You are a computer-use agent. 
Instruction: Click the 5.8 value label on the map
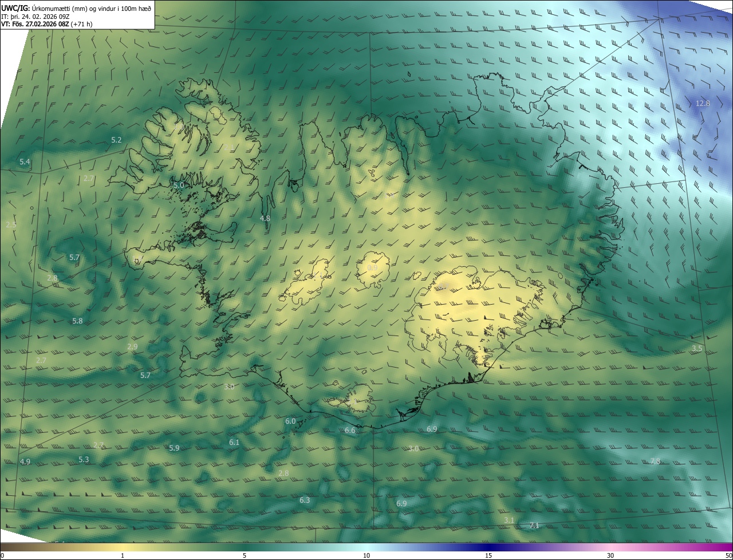[77, 321]
